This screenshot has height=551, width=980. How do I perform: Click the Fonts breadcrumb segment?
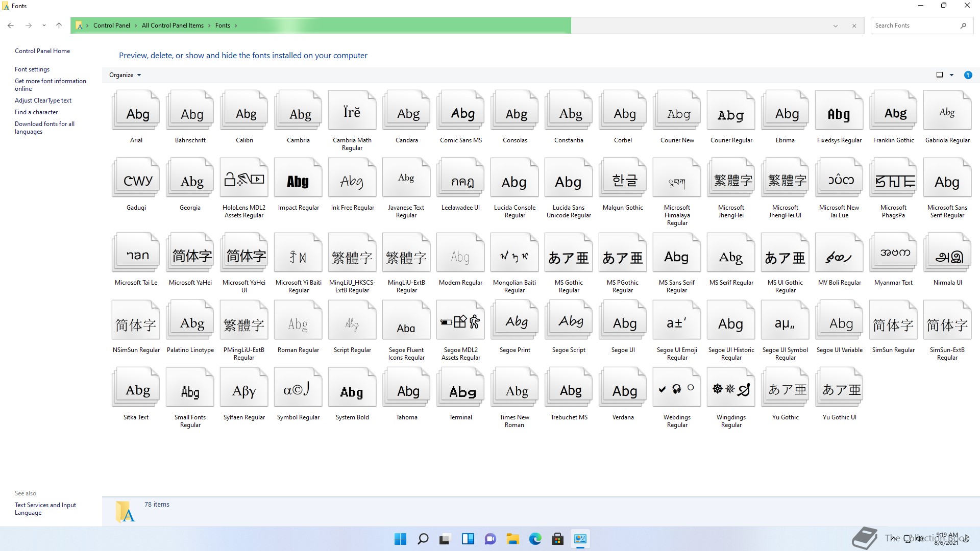223,26
